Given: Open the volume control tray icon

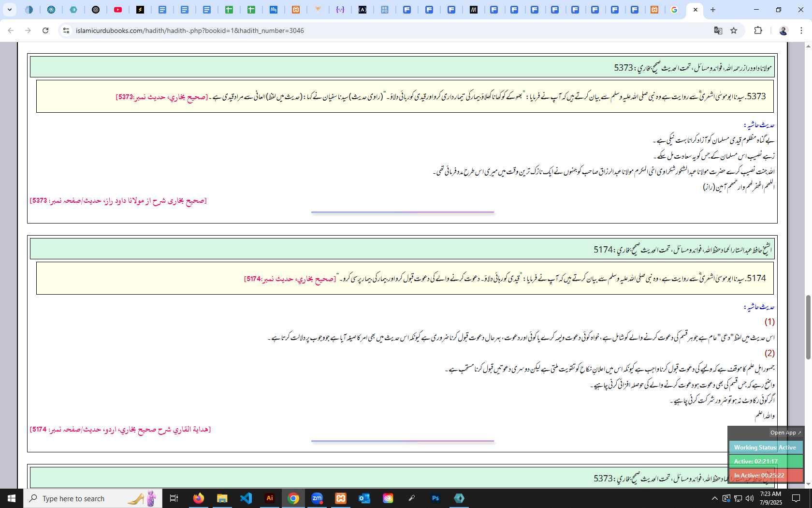Looking at the screenshot, I should pyautogui.click(x=750, y=498).
